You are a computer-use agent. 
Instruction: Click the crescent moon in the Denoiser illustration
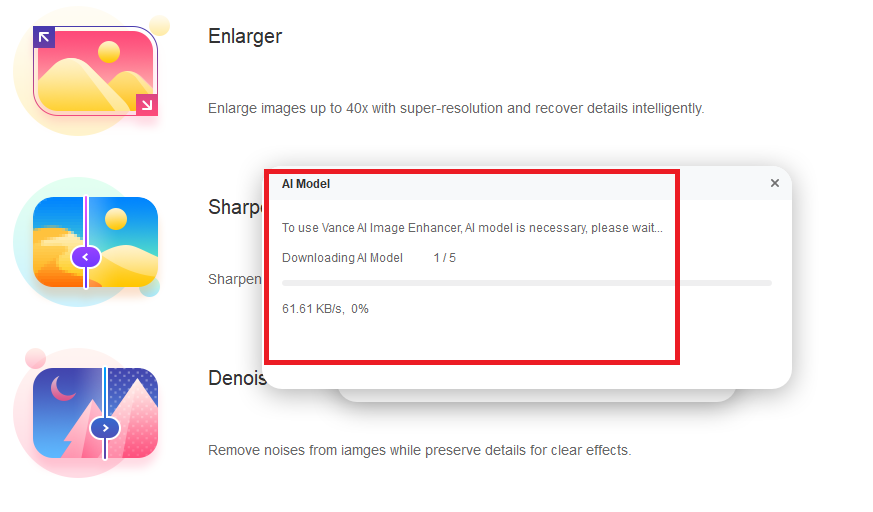coord(63,388)
